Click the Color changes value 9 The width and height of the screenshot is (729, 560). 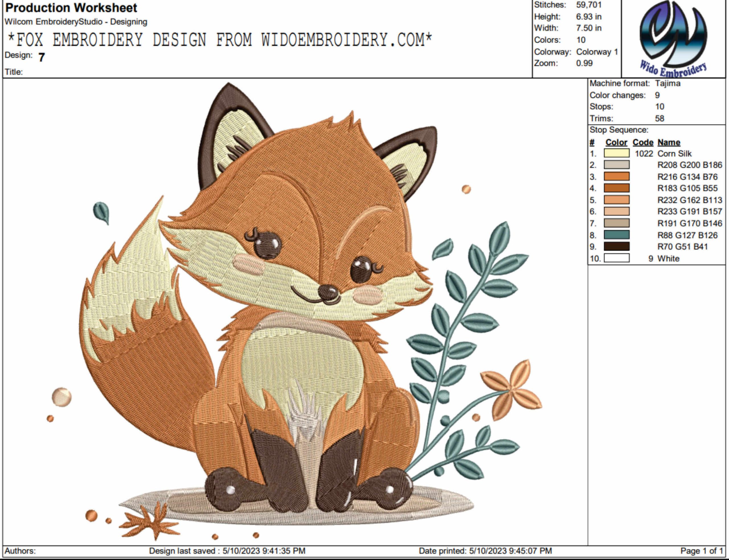[657, 95]
